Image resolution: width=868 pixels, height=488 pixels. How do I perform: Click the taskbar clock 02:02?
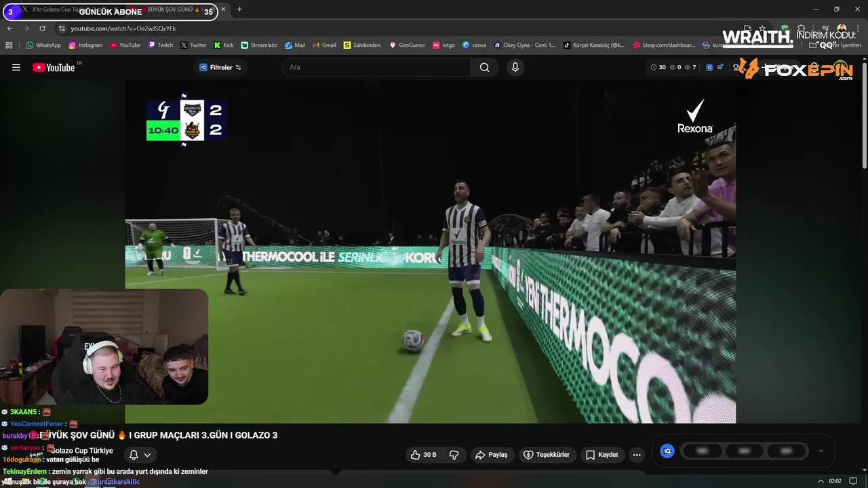[835, 481]
